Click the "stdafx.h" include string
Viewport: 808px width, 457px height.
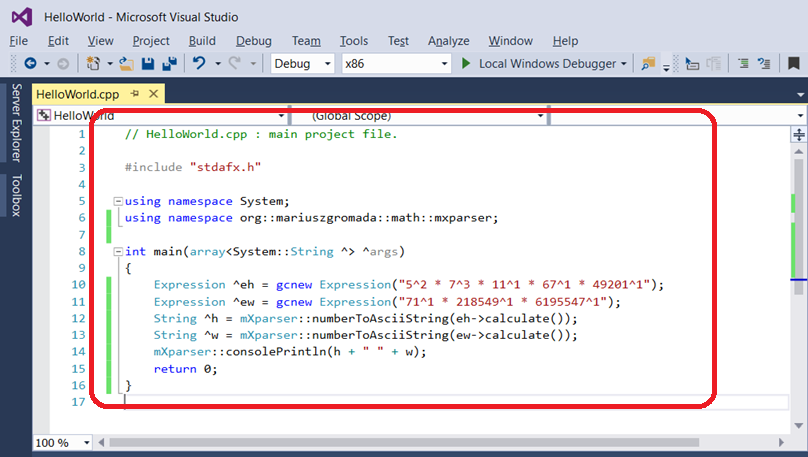click(226, 167)
